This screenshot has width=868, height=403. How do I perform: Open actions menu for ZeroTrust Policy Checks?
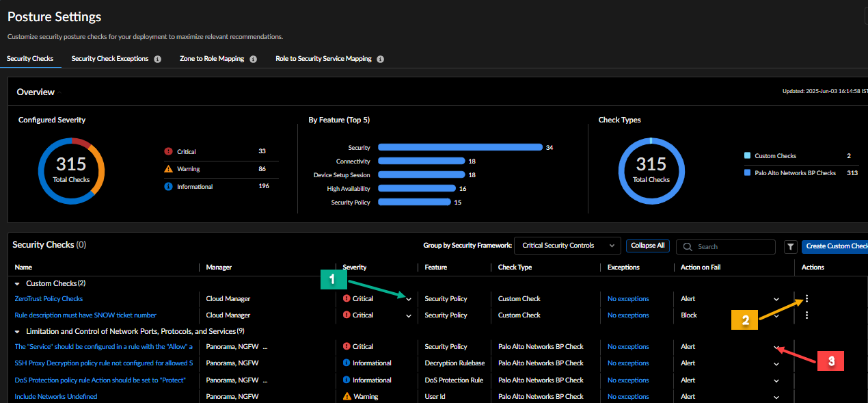click(807, 298)
